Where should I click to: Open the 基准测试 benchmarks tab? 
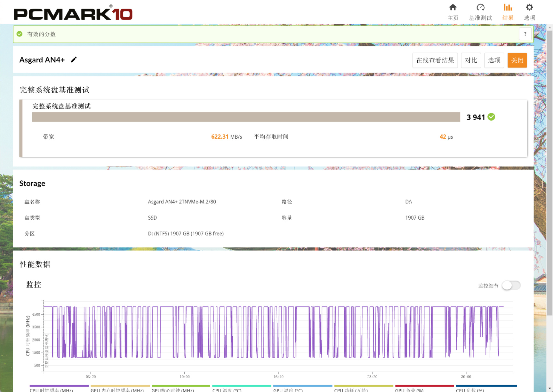pos(480,12)
